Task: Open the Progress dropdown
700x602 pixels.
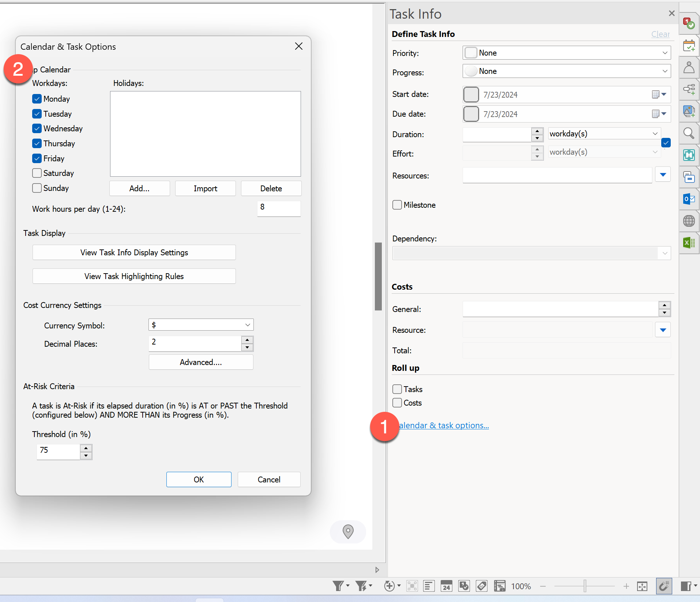Action: (x=567, y=71)
